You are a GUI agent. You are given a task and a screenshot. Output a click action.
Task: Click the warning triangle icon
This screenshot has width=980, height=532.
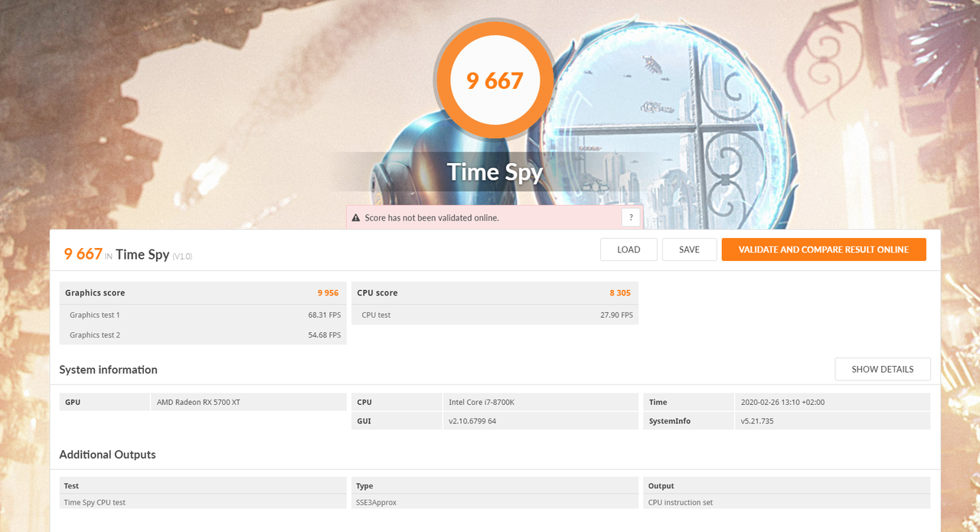[x=355, y=218]
